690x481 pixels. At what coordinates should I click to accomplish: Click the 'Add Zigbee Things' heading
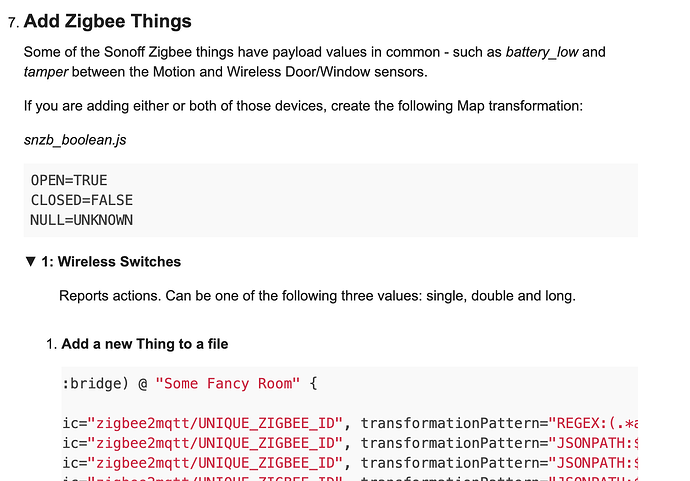108,20
